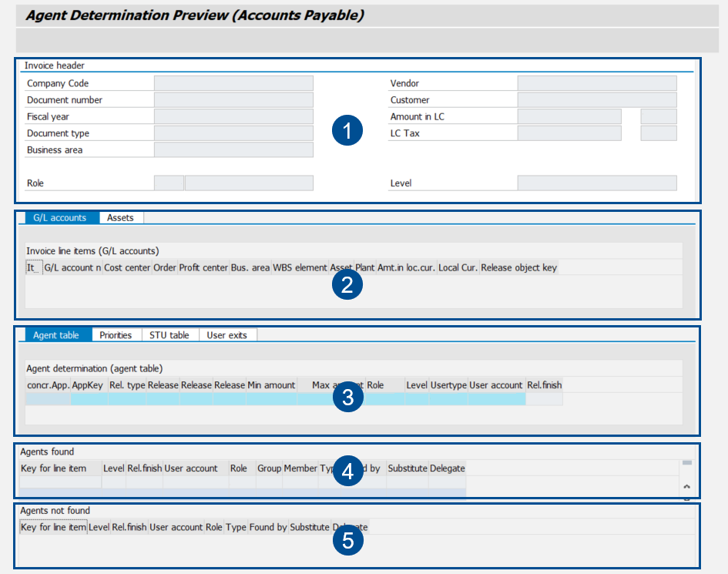Click into the Fiscal year field
Viewport: 728px width, 574px height.
pos(233,116)
